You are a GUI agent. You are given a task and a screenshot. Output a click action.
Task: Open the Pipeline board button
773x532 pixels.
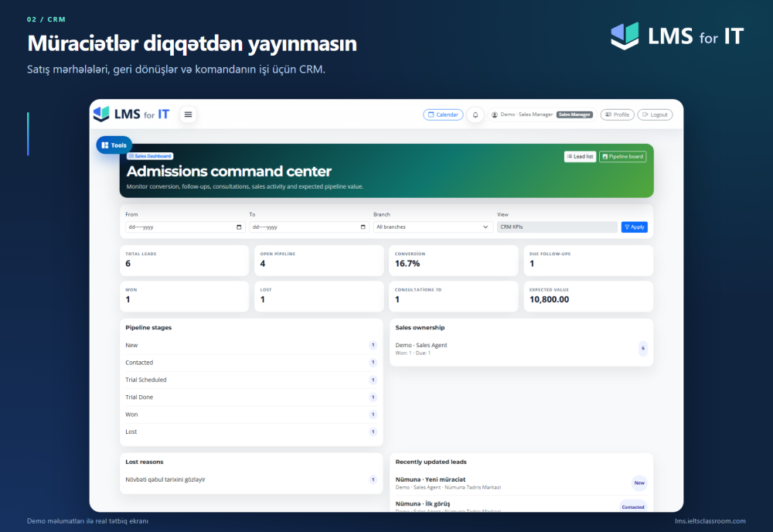(622, 156)
